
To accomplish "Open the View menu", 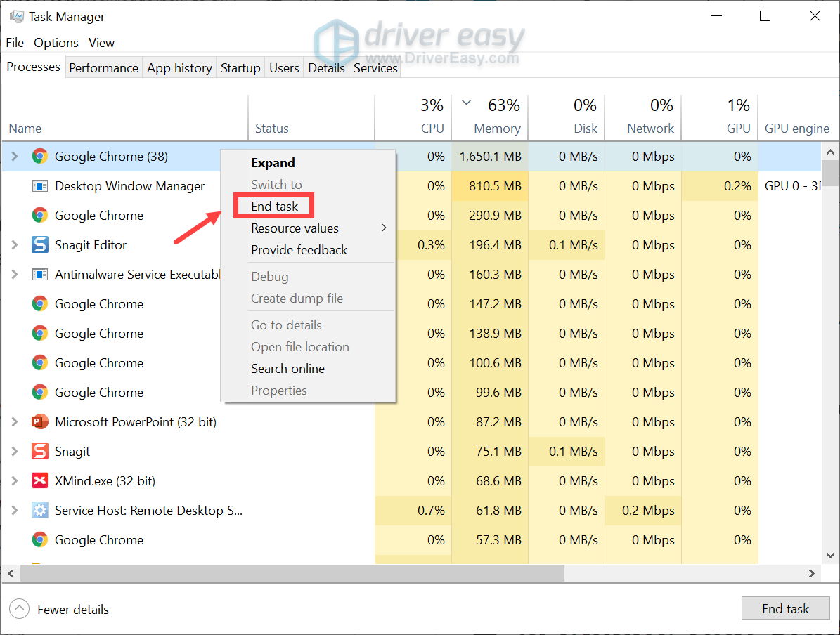I will pyautogui.click(x=101, y=42).
